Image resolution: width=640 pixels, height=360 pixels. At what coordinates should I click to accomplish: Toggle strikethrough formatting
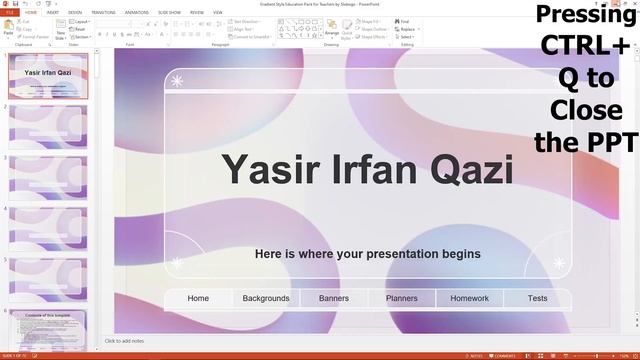[129, 35]
